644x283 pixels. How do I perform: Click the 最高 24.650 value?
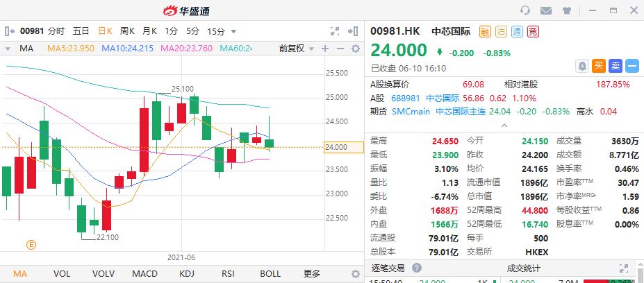tap(445, 141)
